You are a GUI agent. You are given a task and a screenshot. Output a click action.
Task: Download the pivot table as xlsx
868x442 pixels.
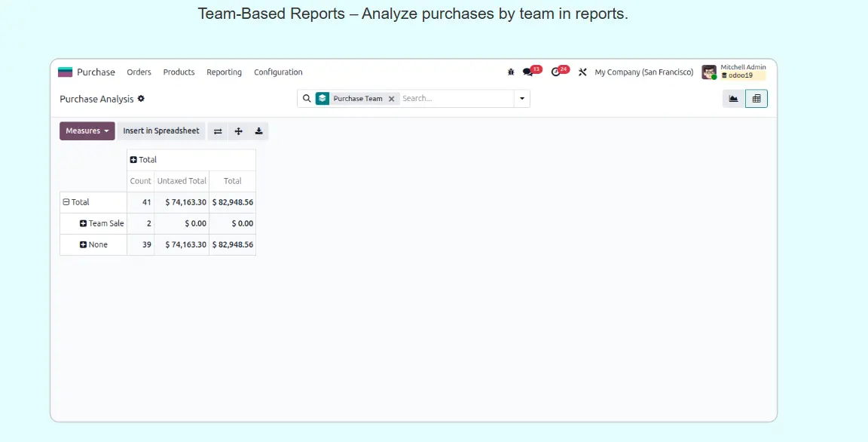[258, 131]
